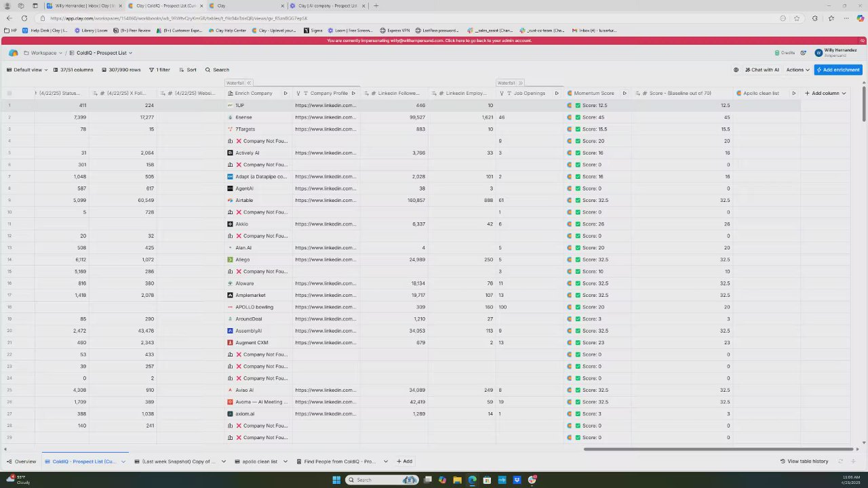
Task: Click the vertical table scrollbar
Action: click(x=864, y=104)
